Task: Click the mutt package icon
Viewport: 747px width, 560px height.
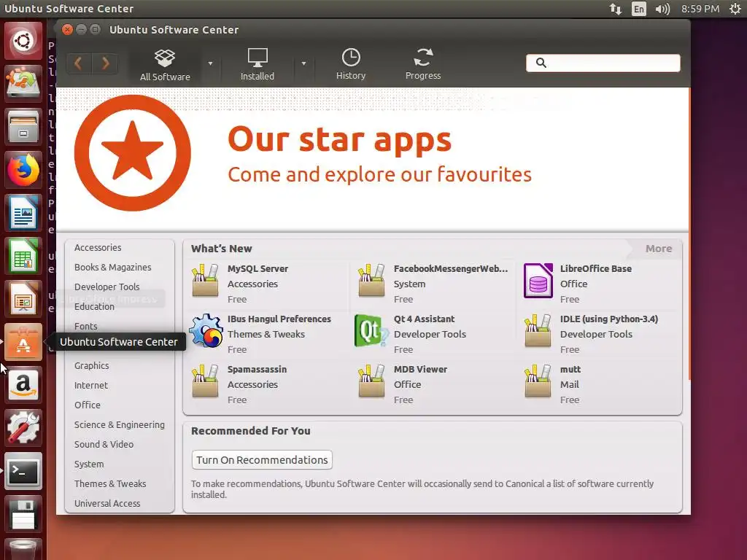Action: click(x=538, y=381)
